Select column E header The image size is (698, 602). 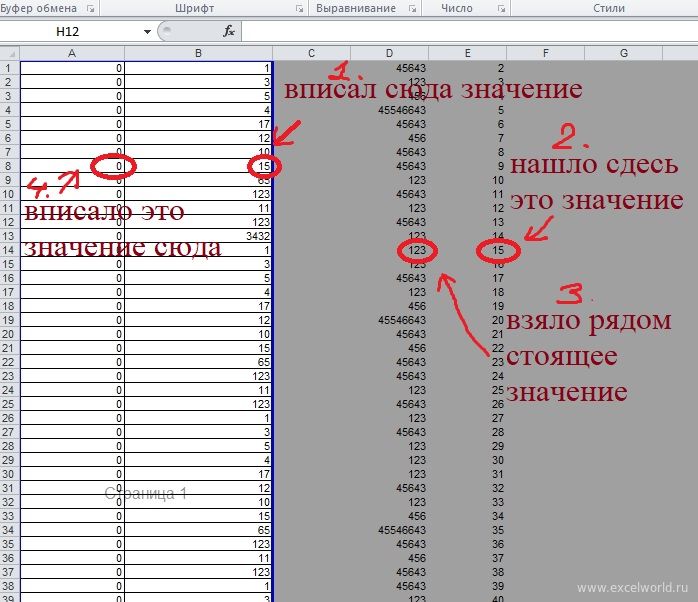click(x=467, y=53)
